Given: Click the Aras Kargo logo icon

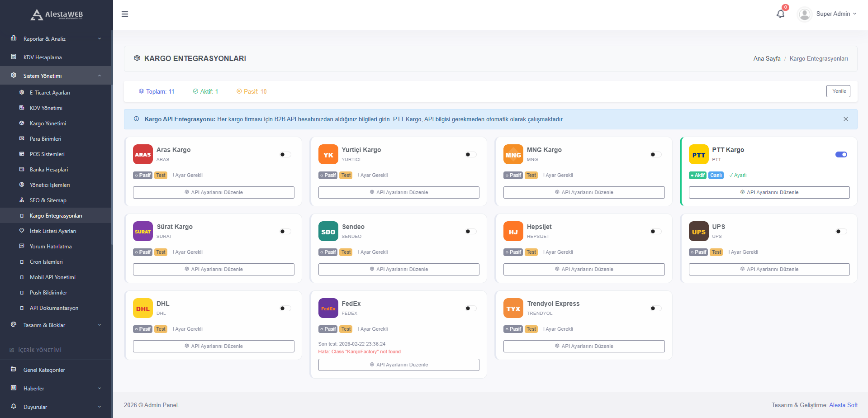Looking at the screenshot, I should pos(143,154).
